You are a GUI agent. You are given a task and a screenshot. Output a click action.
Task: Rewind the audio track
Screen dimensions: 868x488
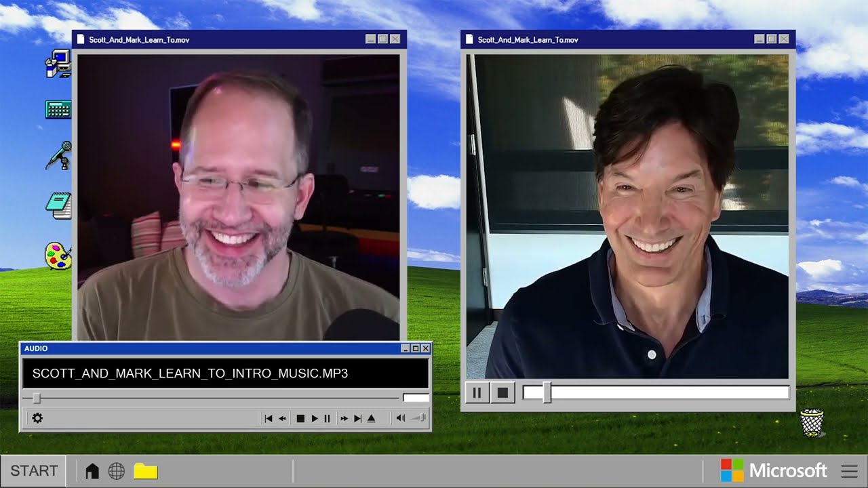[x=283, y=419]
